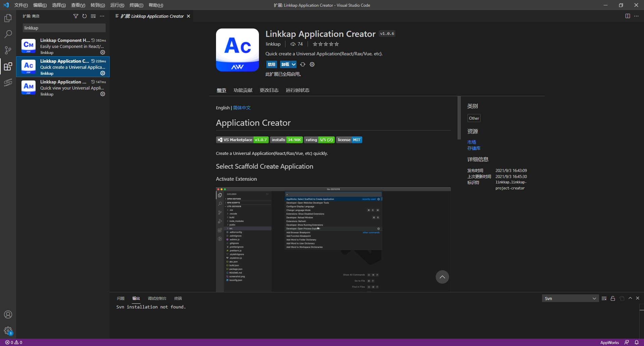Open the 存储库 repository link
Image resolution: width=644 pixels, height=346 pixels.
point(474,148)
